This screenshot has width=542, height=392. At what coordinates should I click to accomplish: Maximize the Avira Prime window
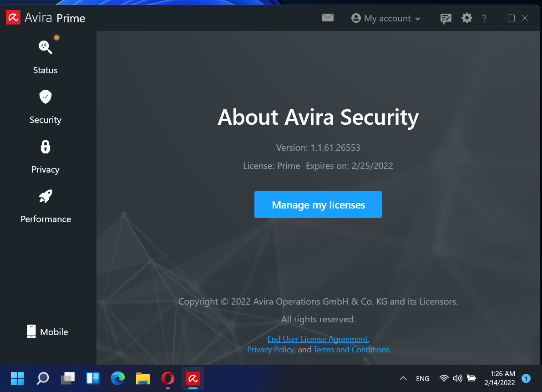511,18
